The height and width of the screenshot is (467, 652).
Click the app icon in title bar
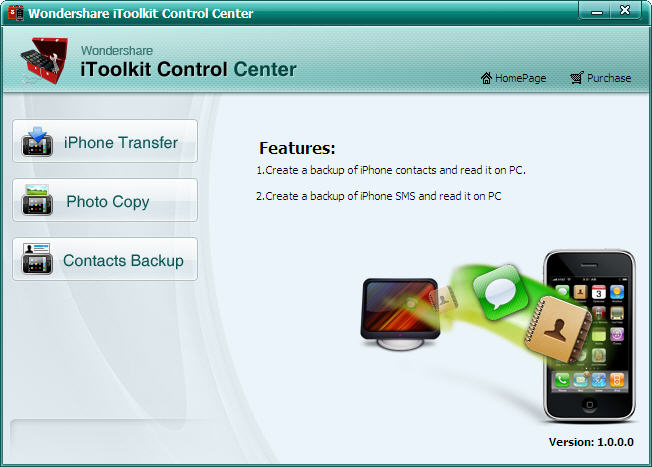click(x=16, y=12)
